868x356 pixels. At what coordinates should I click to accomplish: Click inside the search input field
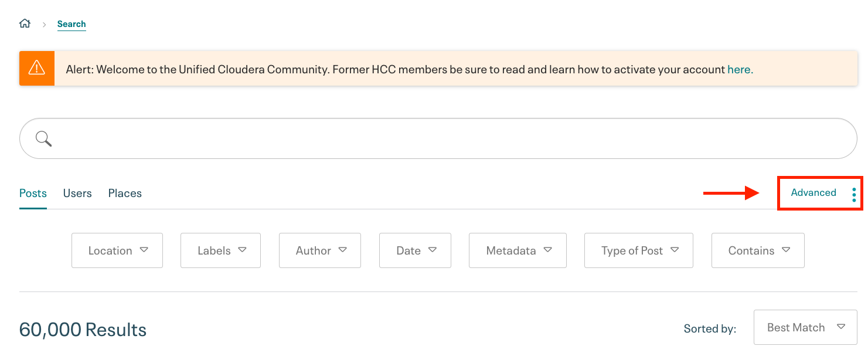410,138
